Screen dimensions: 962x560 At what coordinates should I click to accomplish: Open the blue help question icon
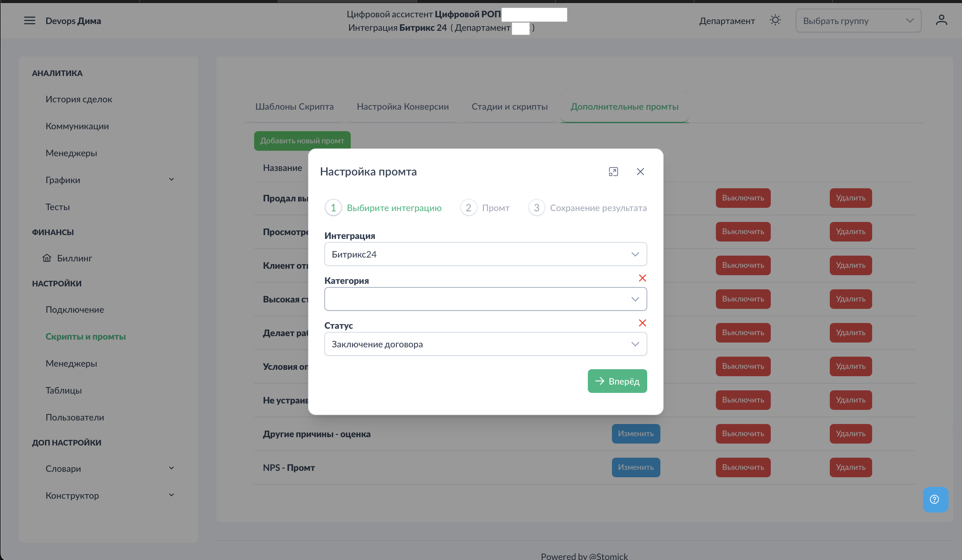934,499
